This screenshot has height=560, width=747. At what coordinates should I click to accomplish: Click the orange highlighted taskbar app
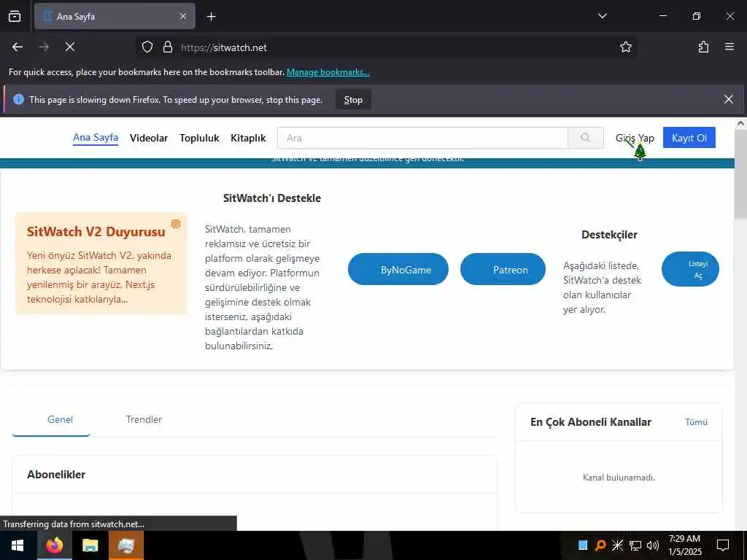125,545
